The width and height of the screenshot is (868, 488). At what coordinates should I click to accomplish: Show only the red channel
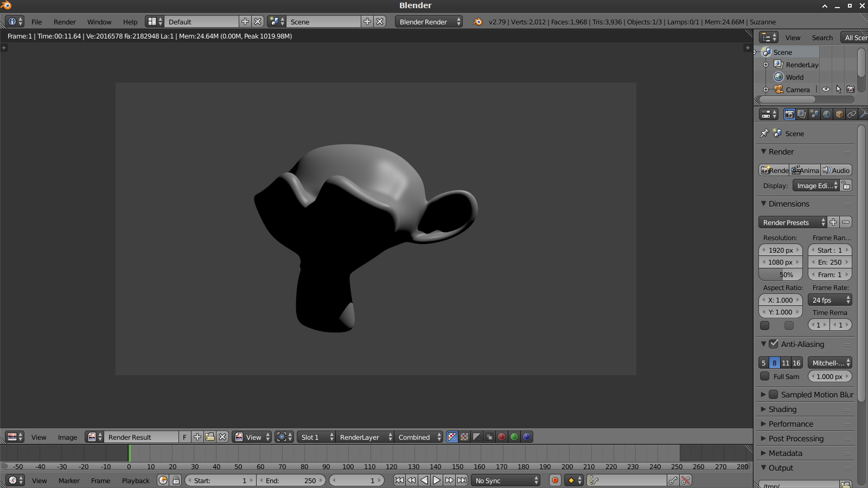502,437
